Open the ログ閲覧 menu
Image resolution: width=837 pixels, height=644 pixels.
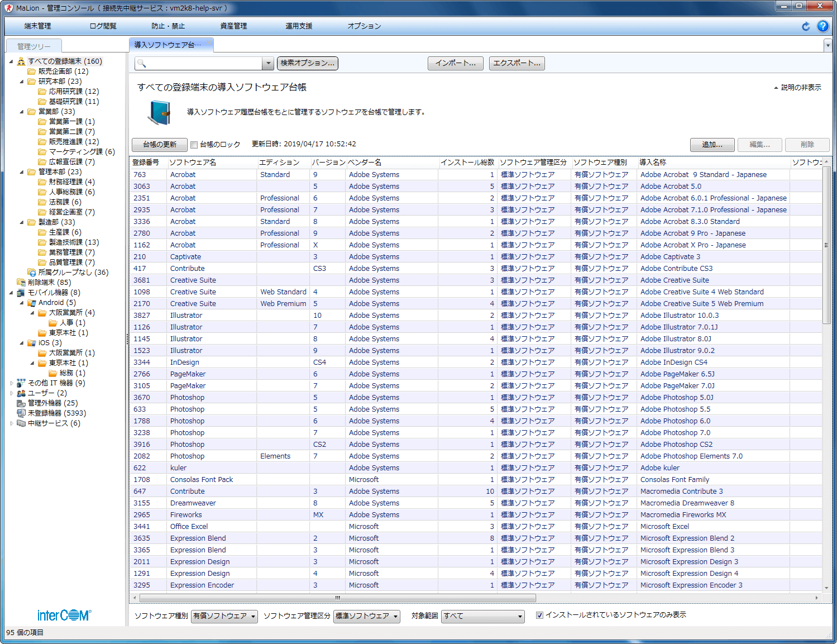point(103,26)
